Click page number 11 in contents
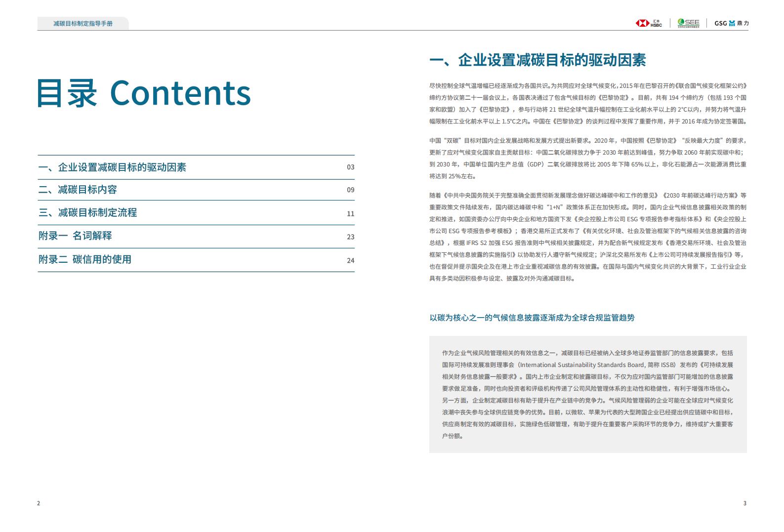 350,214
